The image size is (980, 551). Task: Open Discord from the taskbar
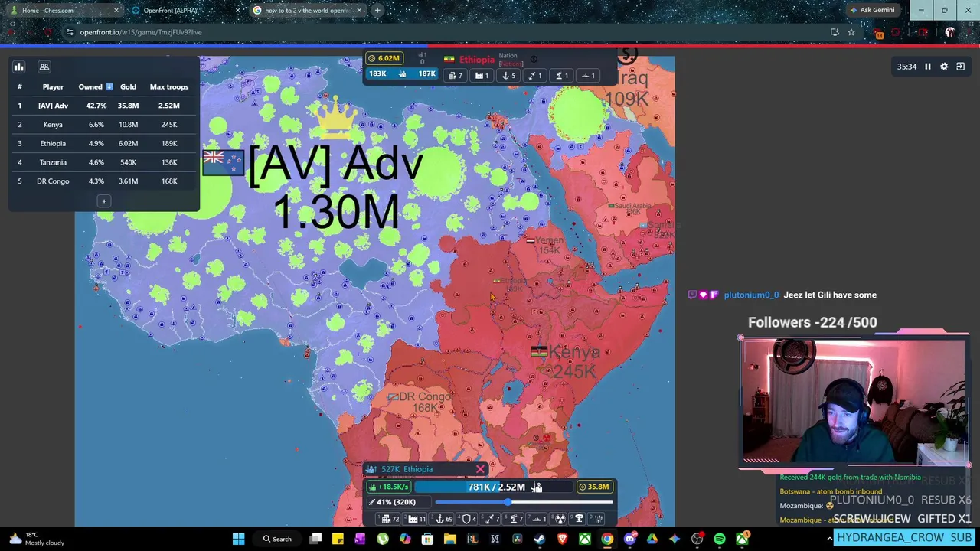(630, 539)
